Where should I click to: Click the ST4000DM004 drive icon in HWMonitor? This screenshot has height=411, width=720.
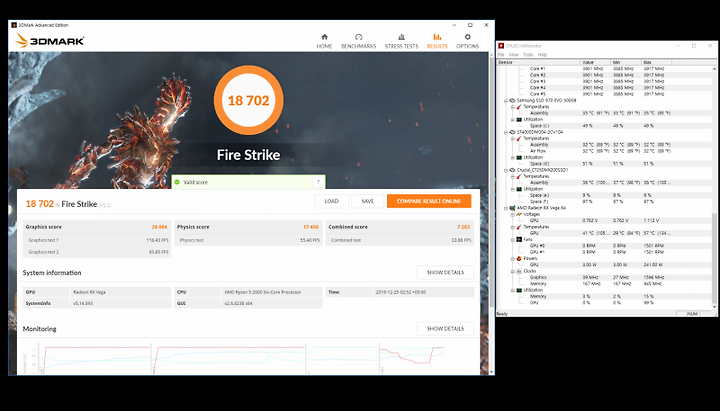pyautogui.click(x=512, y=132)
